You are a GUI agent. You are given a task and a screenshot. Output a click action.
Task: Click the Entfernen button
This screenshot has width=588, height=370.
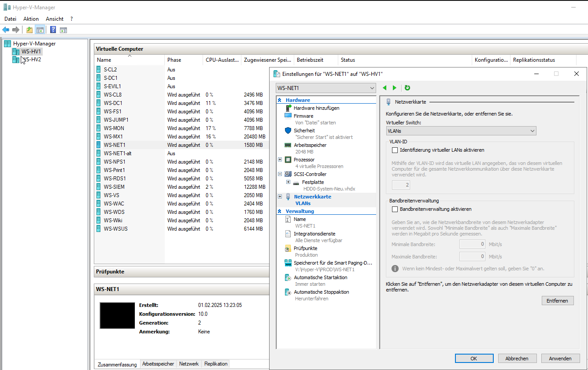click(558, 301)
